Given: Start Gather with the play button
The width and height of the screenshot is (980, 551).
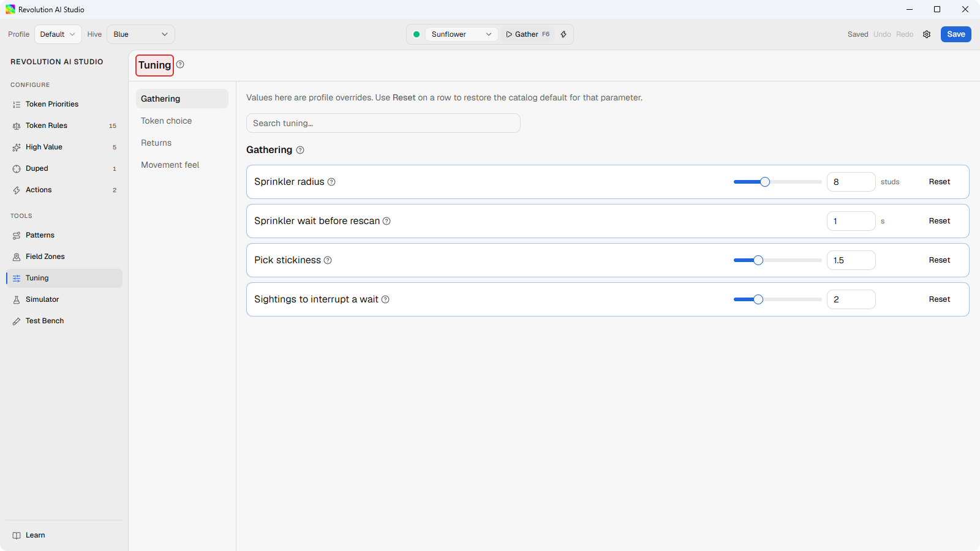Looking at the screenshot, I should pyautogui.click(x=527, y=34).
